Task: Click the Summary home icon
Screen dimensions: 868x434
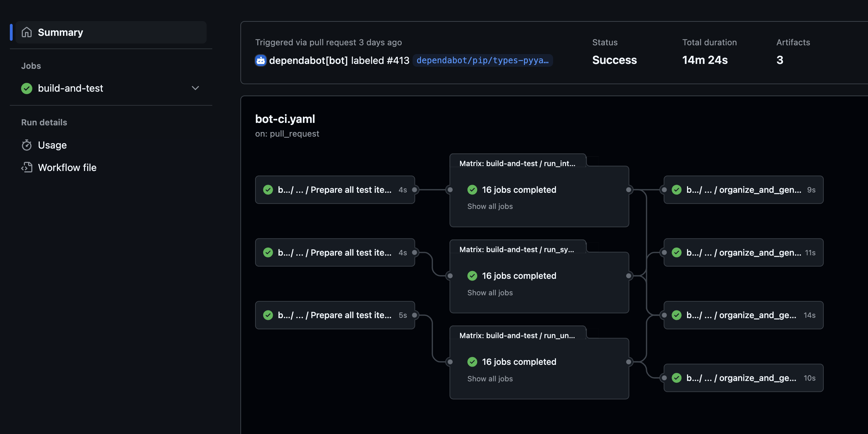Action: [x=27, y=32]
